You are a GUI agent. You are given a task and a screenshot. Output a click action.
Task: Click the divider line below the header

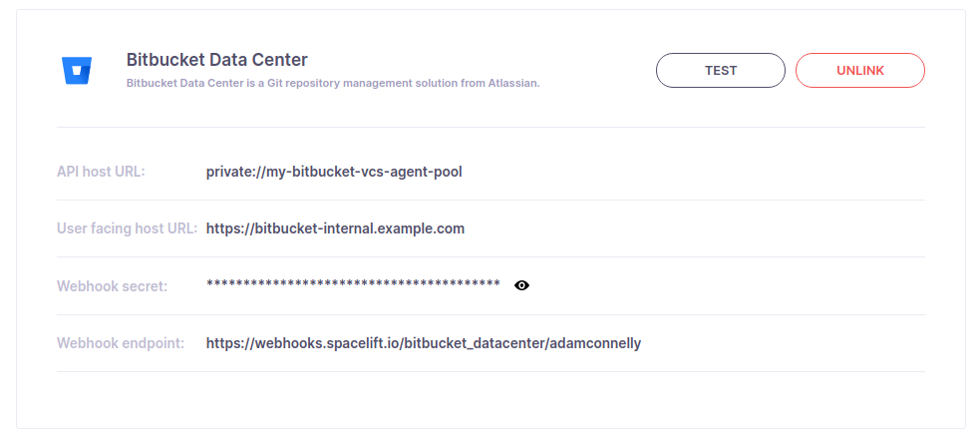490,127
